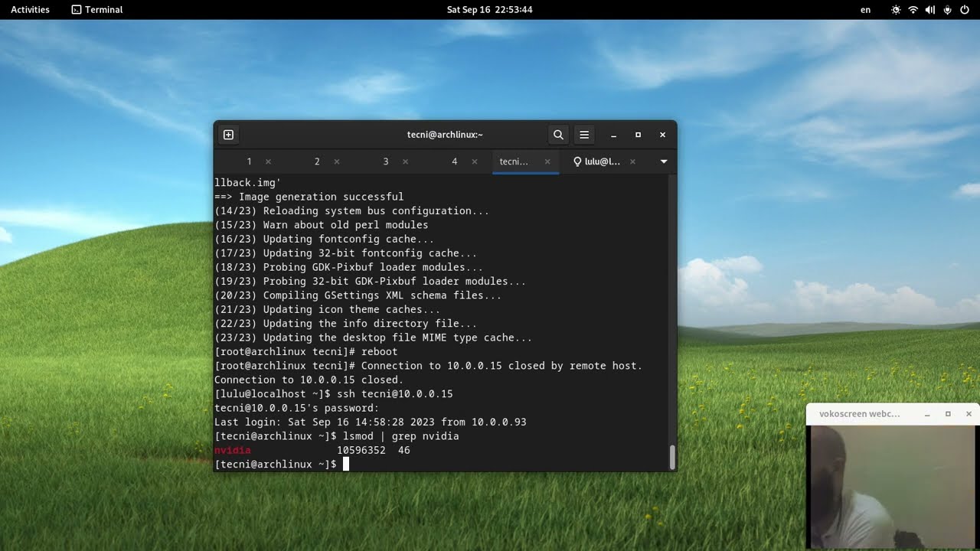Close terminal tab 2
Screen dimensions: 980x551
(336, 161)
